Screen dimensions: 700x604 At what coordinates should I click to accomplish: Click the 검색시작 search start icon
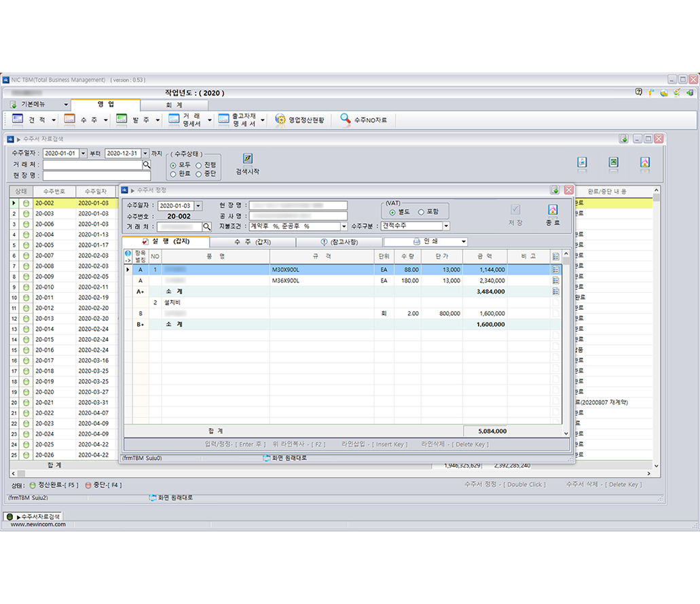(x=248, y=159)
